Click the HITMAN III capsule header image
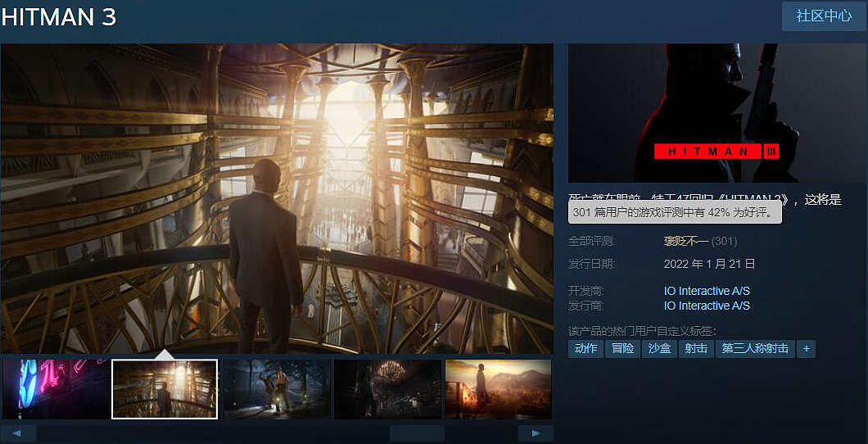Image resolution: width=868 pixels, height=444 pixels. tap(717, 113)
